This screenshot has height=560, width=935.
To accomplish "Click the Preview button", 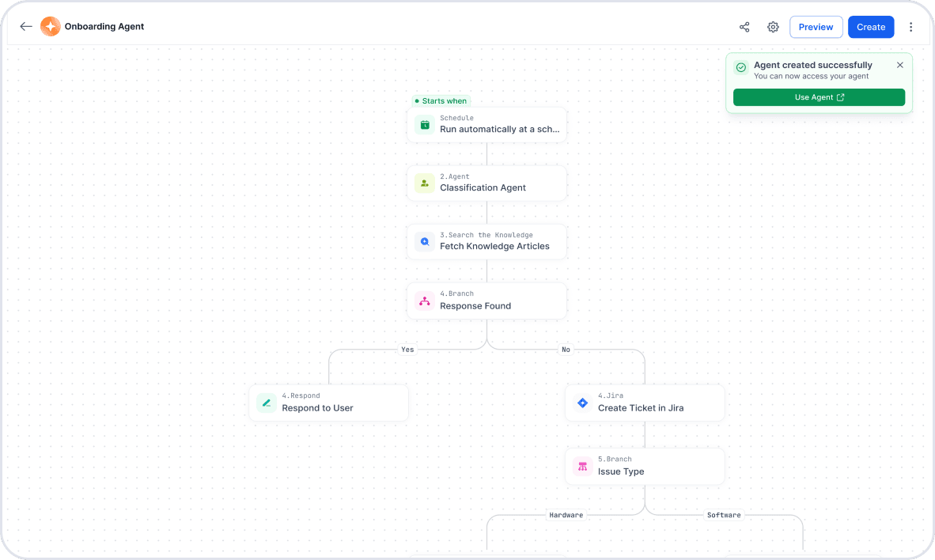I will [x=816, y=27].
